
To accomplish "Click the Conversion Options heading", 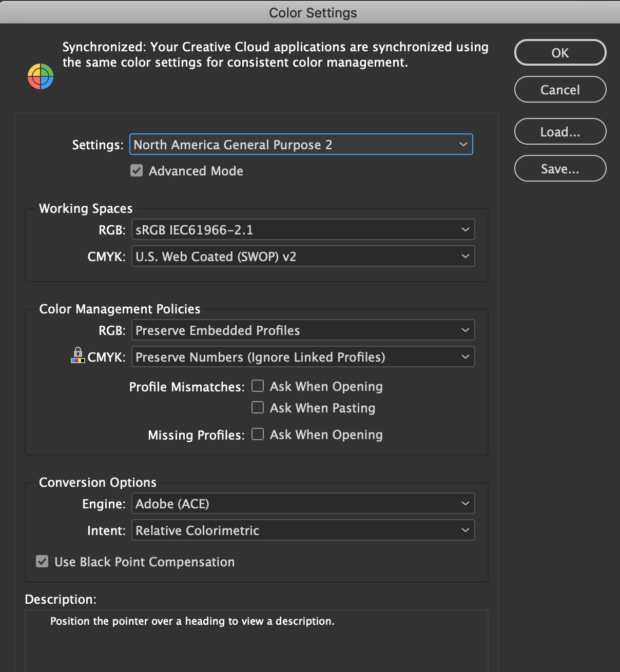I will [x=98, y=482].
